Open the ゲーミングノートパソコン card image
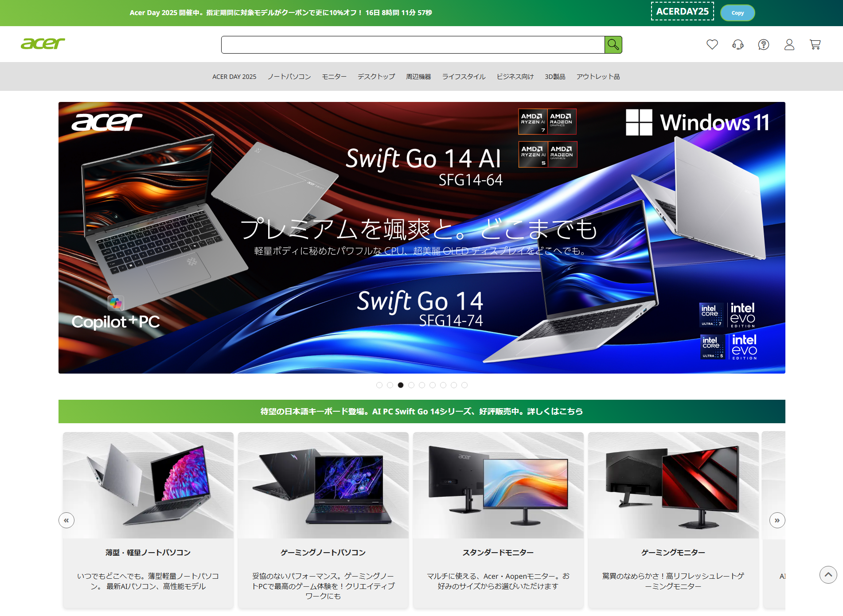 [x=323, y=485]
